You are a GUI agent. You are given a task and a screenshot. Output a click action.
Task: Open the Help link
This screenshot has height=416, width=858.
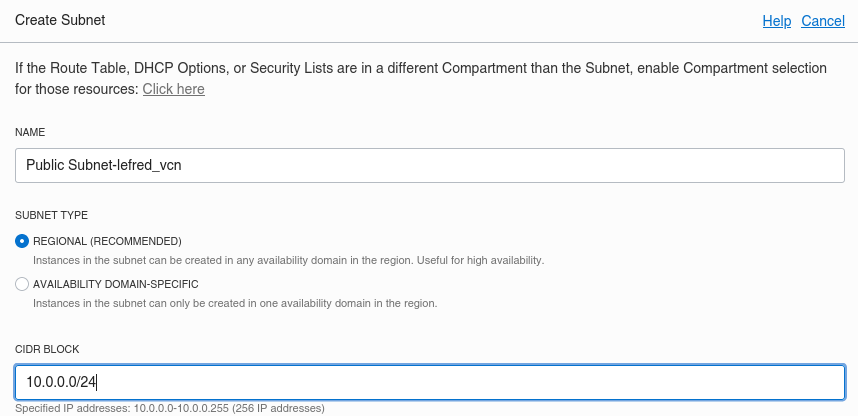pyautogui.click(x=776, y=21)
